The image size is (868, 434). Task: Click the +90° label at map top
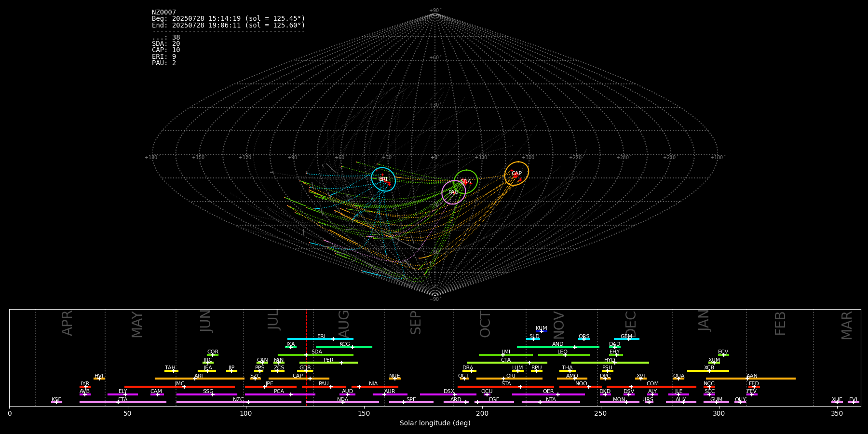pyautogui.click(x=434, y=11)
